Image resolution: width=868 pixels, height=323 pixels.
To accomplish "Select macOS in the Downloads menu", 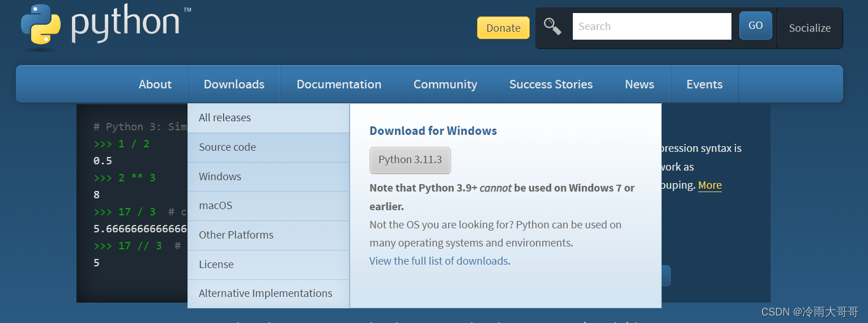I will point(215,206).
